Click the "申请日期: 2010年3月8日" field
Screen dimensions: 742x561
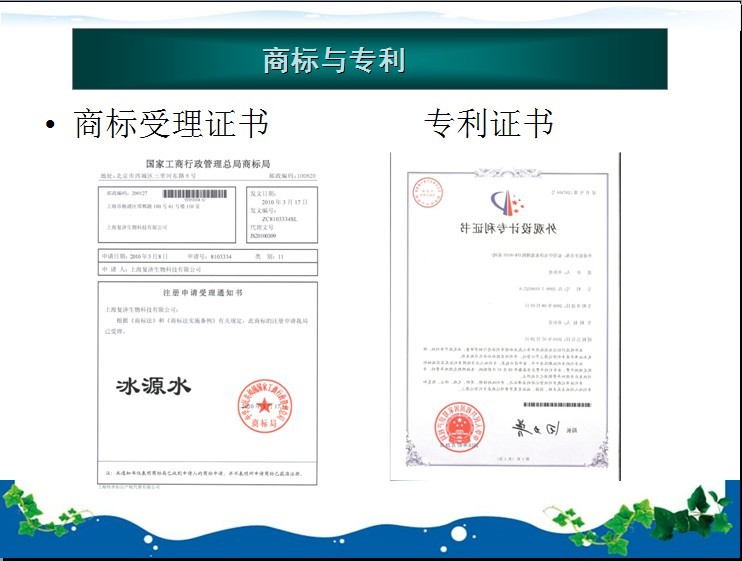(135, 256)
